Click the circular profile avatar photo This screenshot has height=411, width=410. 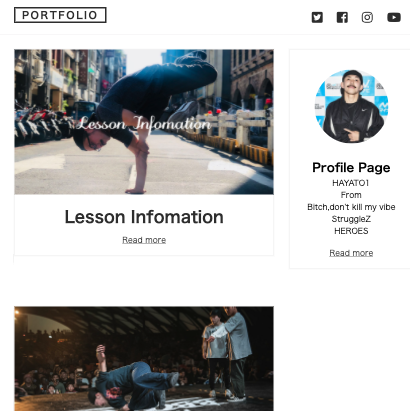(x=351, y=106)
